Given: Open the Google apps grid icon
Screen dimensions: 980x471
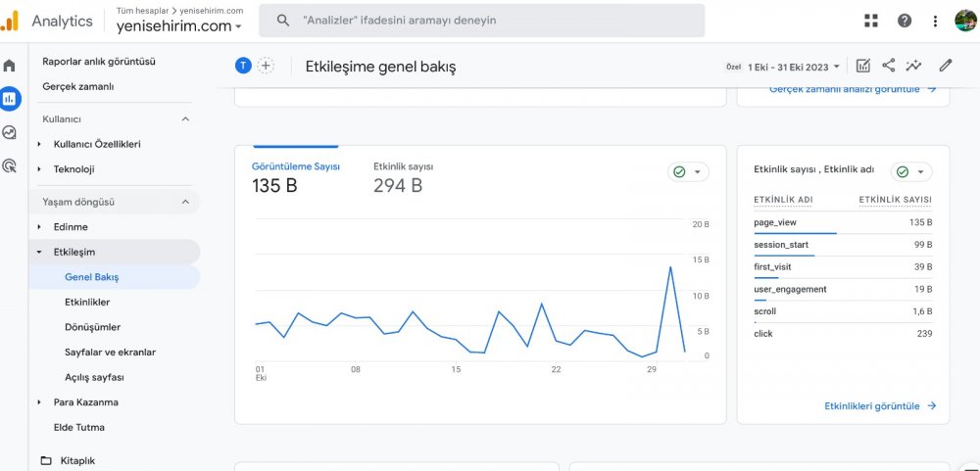Looking at the screenshot, I should pos(871,21).
